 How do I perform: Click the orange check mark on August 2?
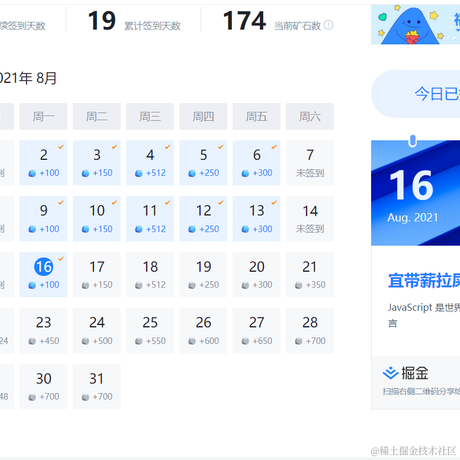pyautogui.click(x=61, y=147)
